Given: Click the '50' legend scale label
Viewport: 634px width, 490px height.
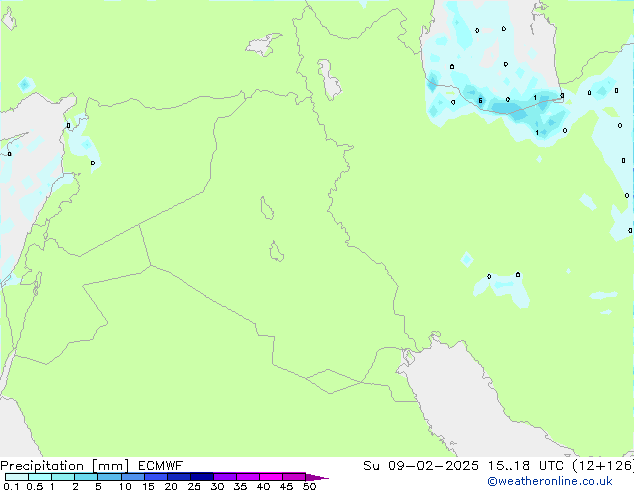Looking at the screenshot, I should point(309,486).
